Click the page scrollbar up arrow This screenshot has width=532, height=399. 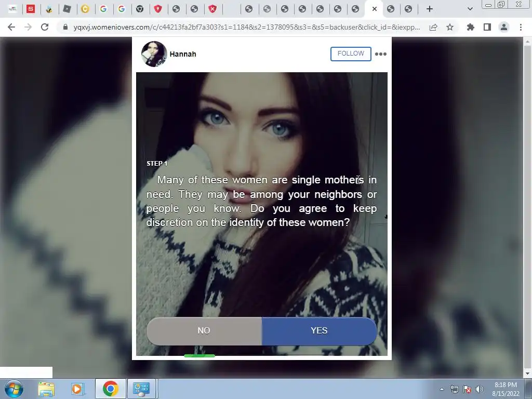[528, 41]
